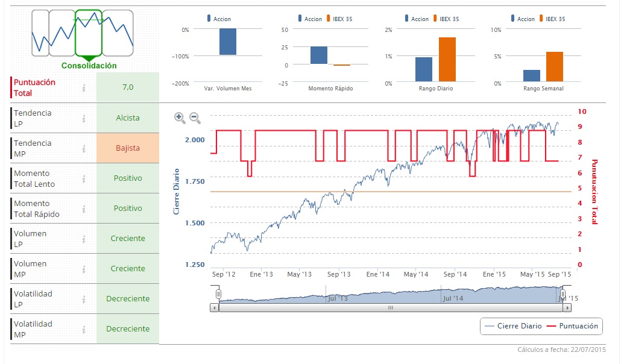Viewport: 624px width, 364px height.
Task: Click left range handle of navigator
Action: [x=218, y=294]
